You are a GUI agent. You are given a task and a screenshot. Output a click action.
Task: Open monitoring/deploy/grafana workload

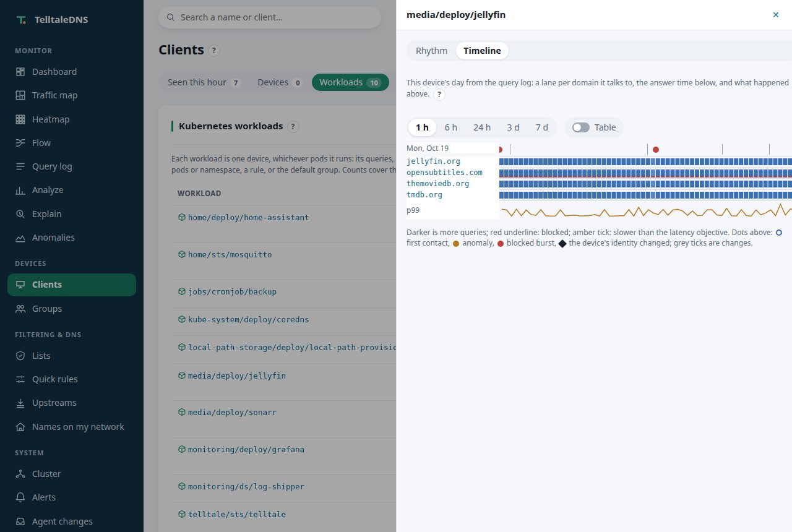246,449
